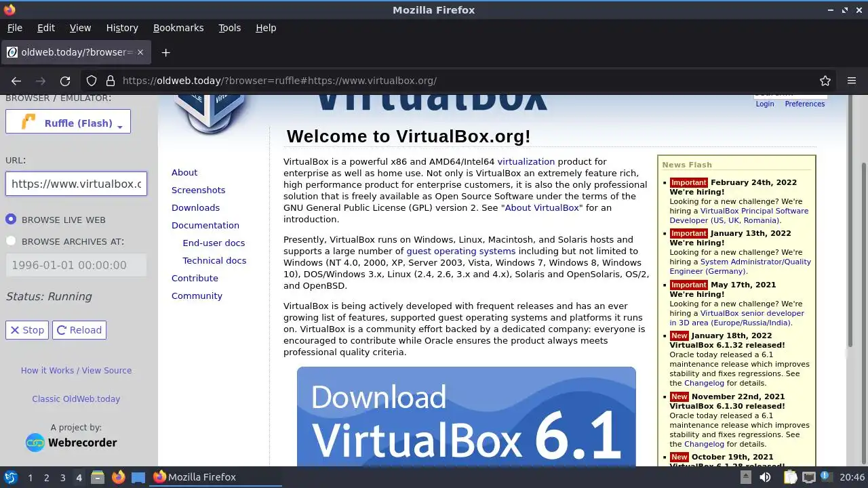Open the volume control in system tray

765,477
